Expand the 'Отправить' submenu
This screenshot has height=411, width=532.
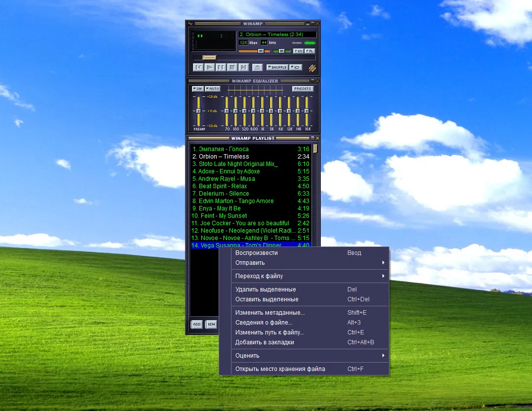(304, 263)
